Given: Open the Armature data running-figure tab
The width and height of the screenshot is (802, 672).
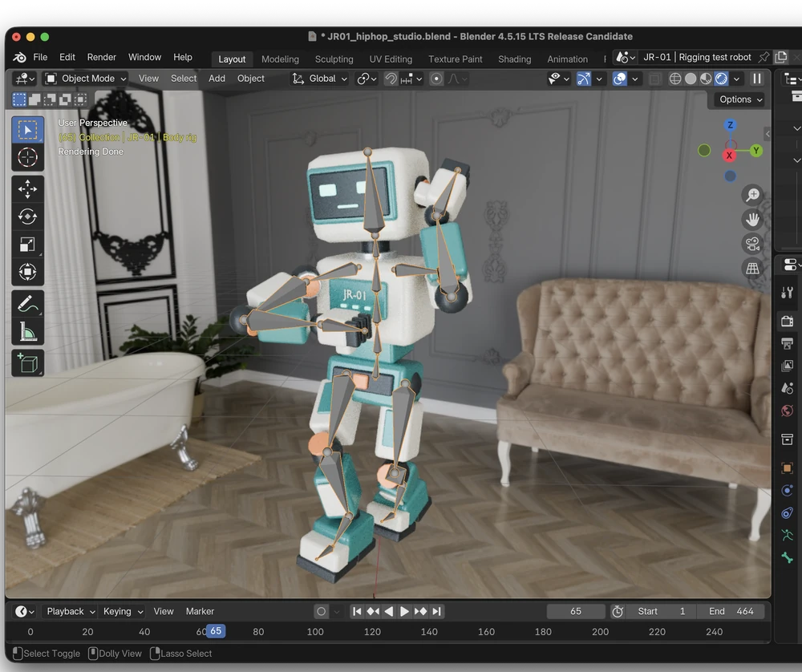Looking at the screenshot, I should tap(788, 536).
